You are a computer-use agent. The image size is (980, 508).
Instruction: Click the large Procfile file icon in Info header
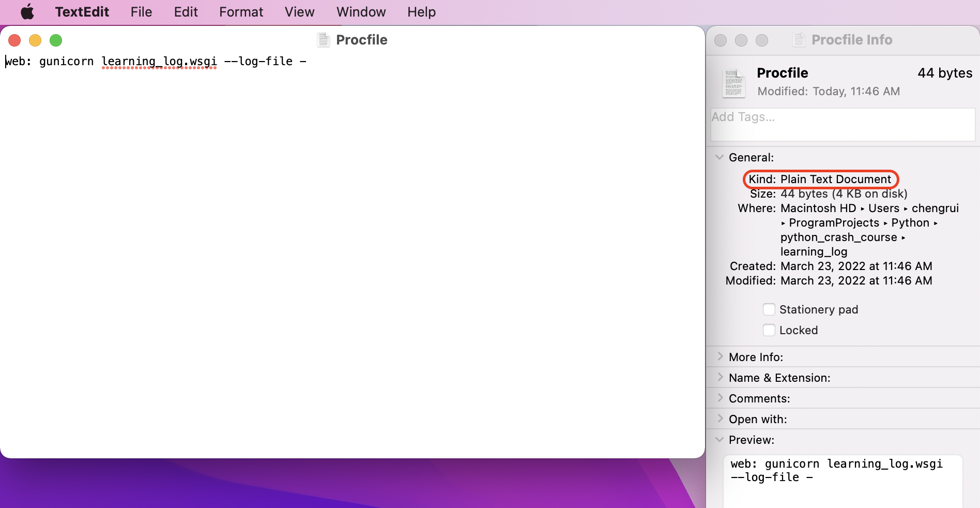tap(734, 83)
